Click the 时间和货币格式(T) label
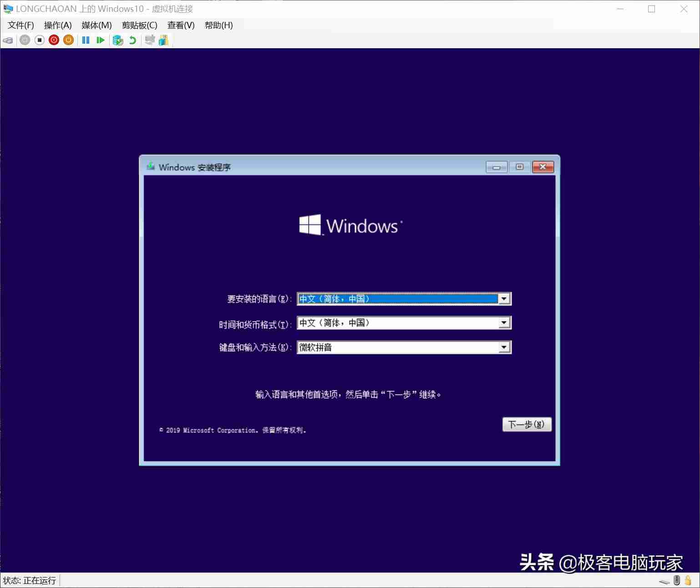Viewport: 700px width, 588px height. coord(255,324)
